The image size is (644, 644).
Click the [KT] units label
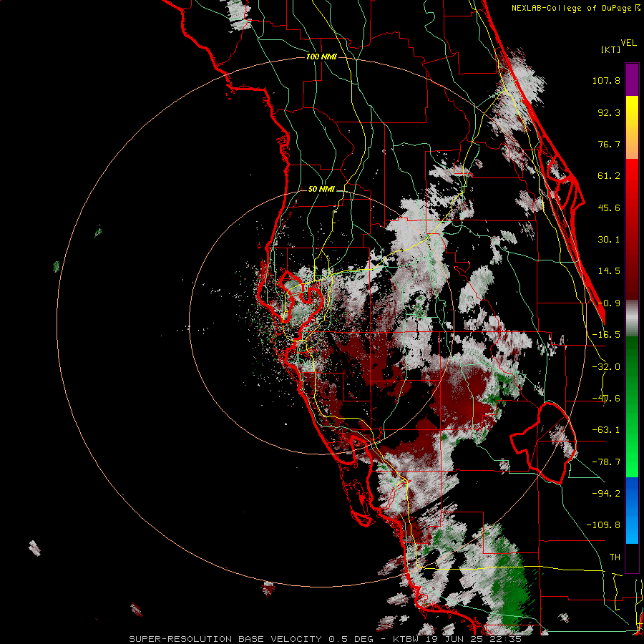pos(611,49)
